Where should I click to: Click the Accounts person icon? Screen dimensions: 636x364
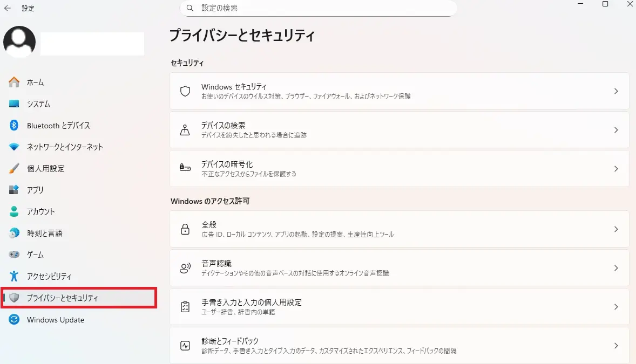(14, 211)
